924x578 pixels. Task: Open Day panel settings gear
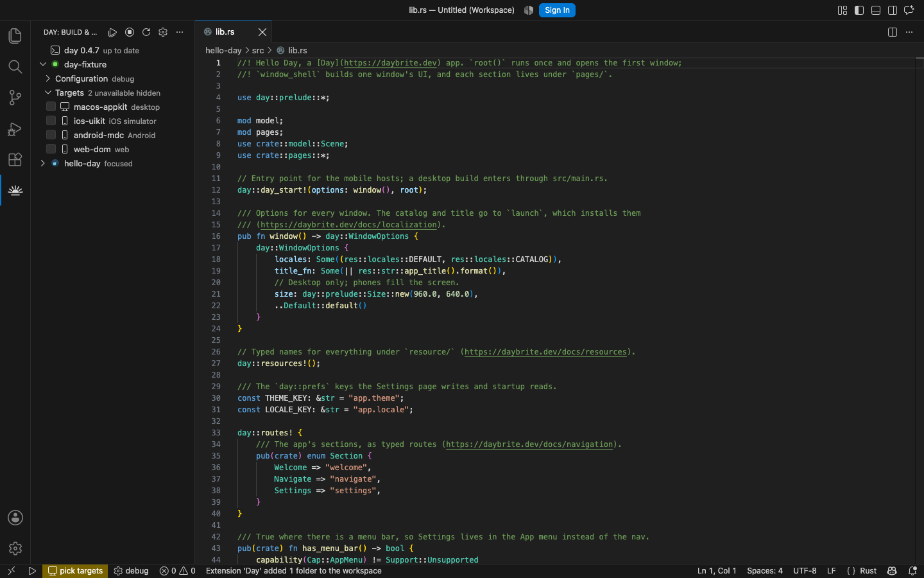[163, 32]
